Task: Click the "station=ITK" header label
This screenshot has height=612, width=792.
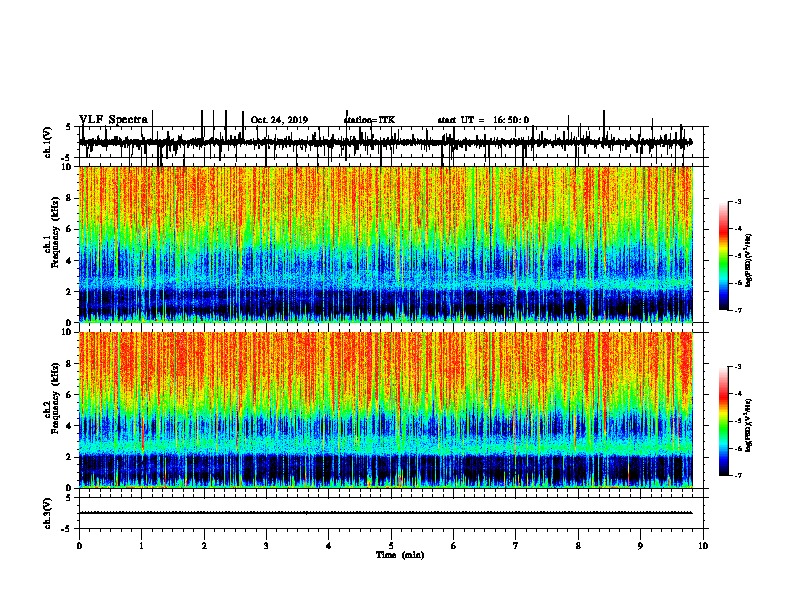Action: point(369,120)
